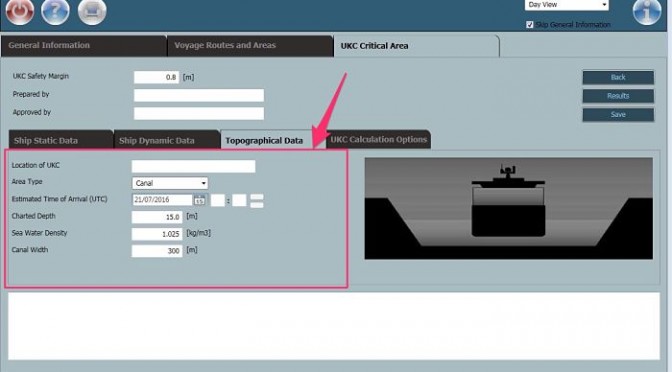Focus the Location of UKC field

tap(193, 166)
